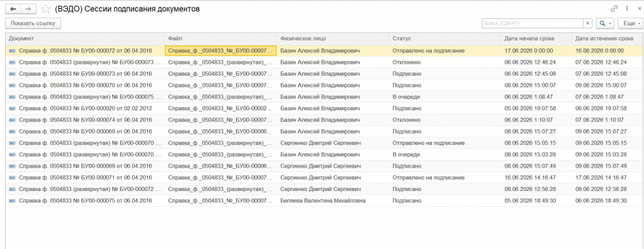Select Сергиенко Дмитрий Сергеевич in the БУ00-000071 row
This screenshot has height=249, width=644.
[333, 178]
